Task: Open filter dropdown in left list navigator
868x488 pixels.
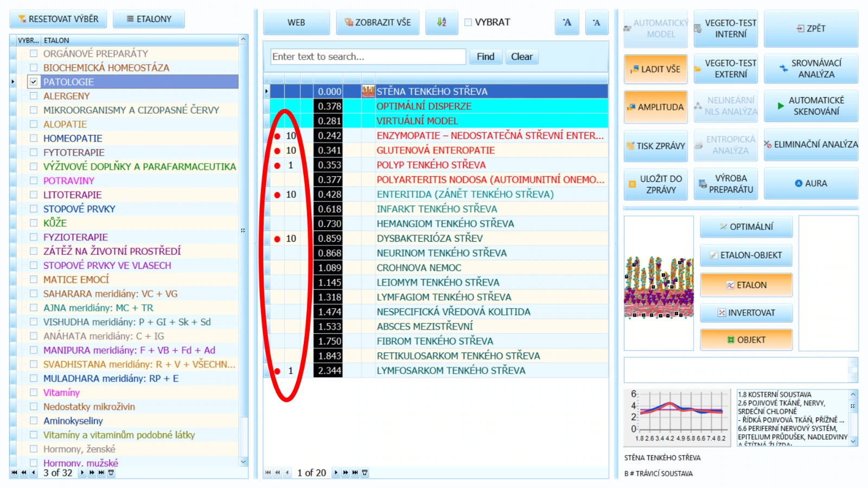Action: click(111, 473)
